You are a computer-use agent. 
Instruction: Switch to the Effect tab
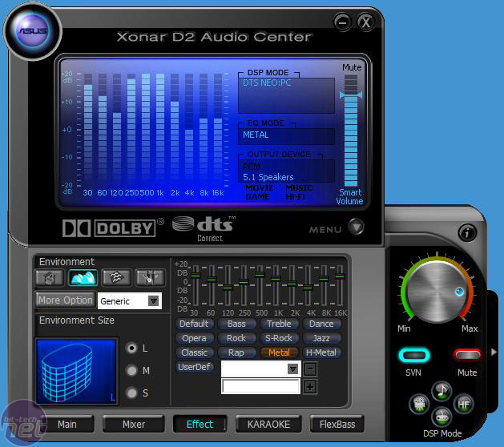200,425
